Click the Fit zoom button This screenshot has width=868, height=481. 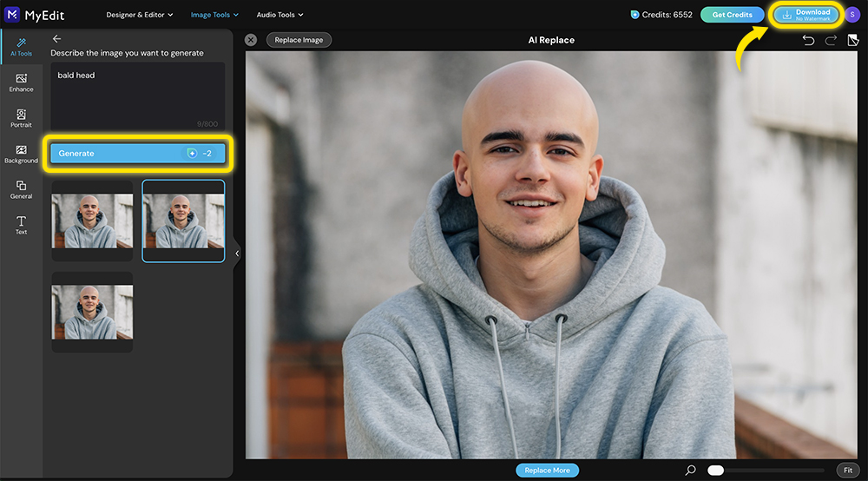point(848,471)
